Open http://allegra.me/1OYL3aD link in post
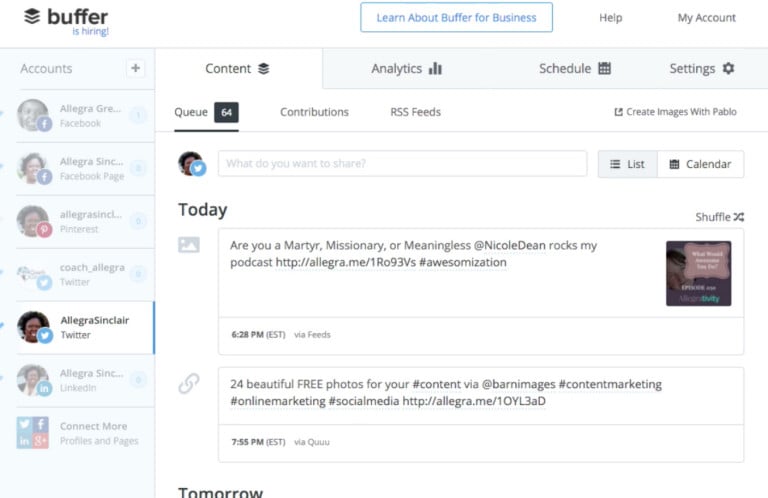Screen dimensions: 768x498 [474, 401]
